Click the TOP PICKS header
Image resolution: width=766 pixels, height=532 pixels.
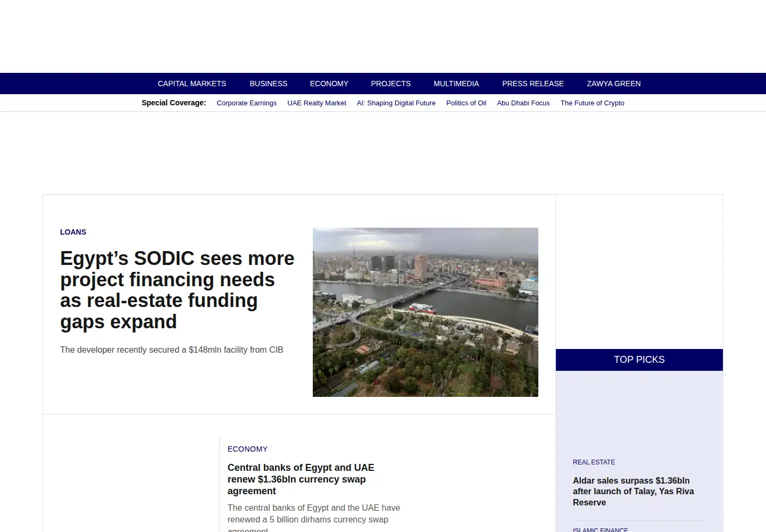click(x=639, y=360)
